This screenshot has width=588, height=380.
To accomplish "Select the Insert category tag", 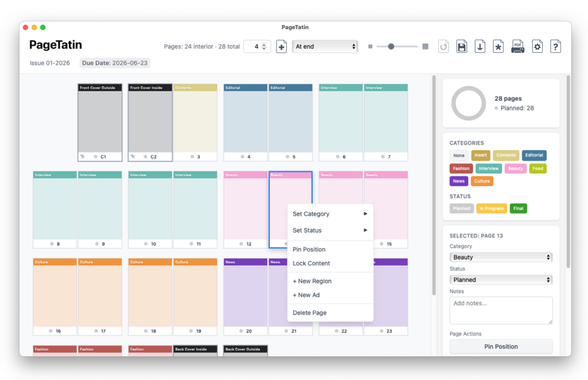I will 481,155.
